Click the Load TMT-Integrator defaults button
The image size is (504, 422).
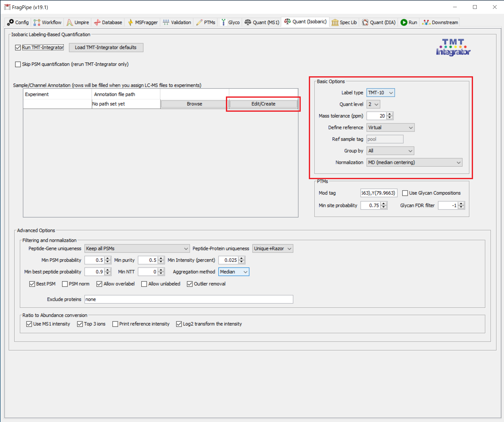coord(106,47)
